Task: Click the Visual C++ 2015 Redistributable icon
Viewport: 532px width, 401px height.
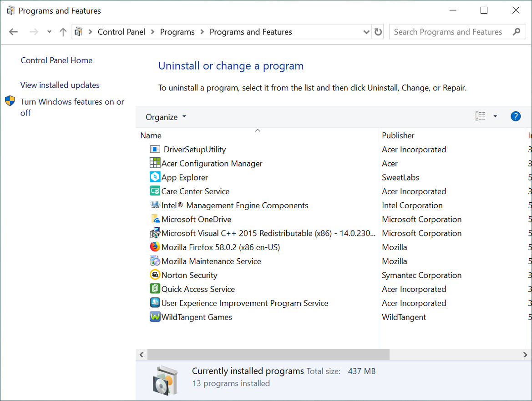Action: click(x=155, y=233)
